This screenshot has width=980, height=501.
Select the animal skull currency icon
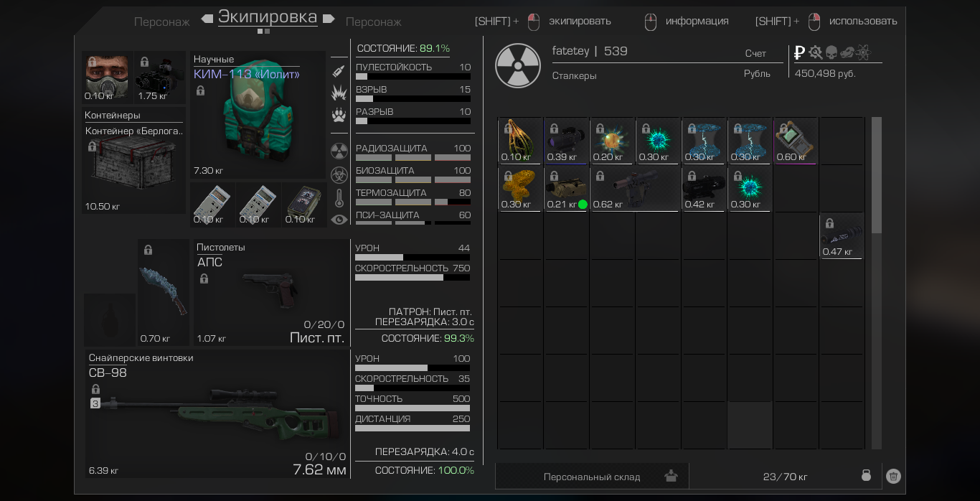click(847, 52)
